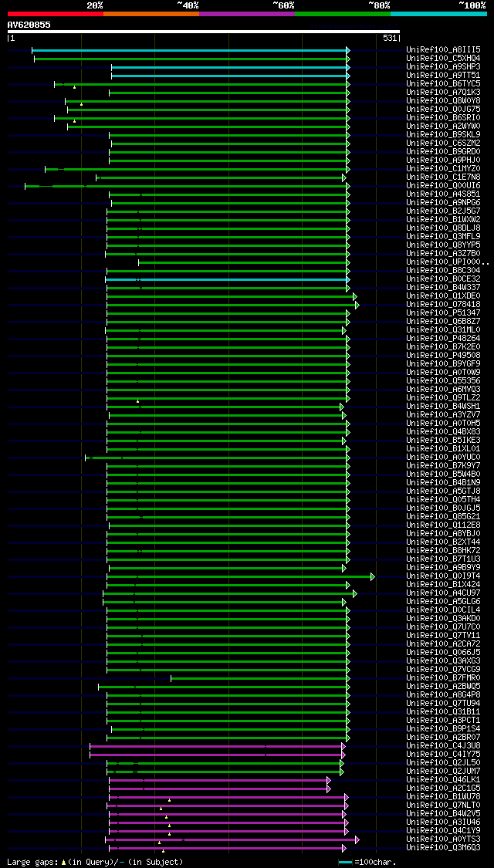
Task: Select the UniRef100_C4IY75 label
Action: (443, 755)
